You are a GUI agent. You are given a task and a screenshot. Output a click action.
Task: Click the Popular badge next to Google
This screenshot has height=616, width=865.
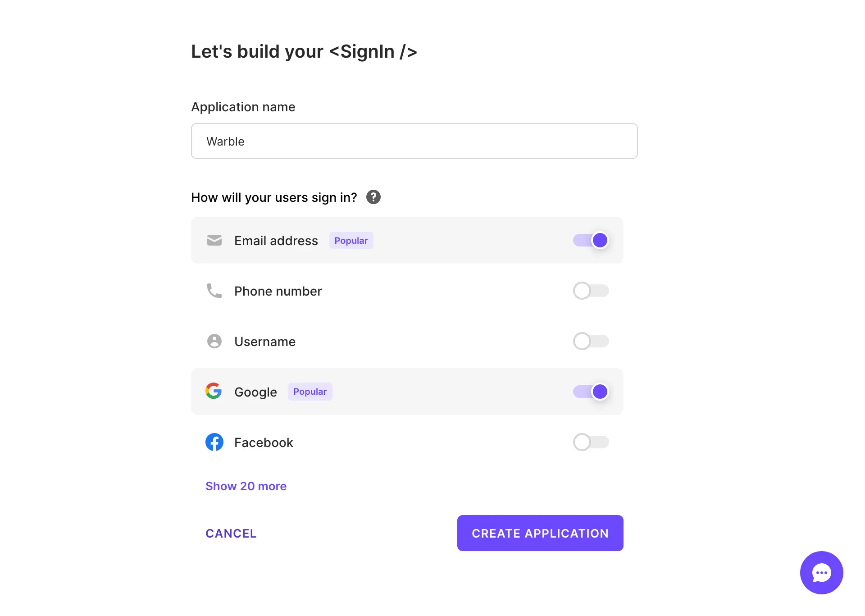[310, 392]
